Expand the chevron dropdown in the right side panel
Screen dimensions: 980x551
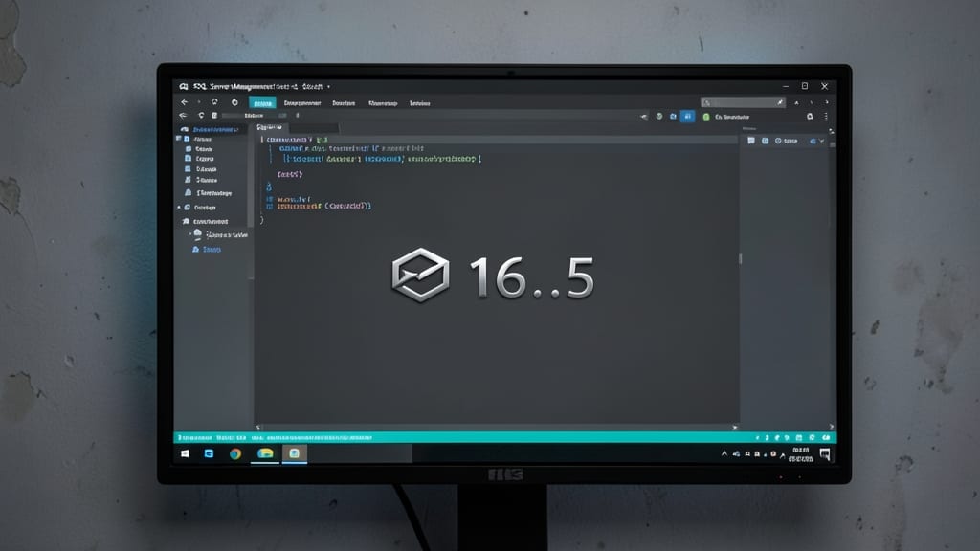[x=822, y=141]
